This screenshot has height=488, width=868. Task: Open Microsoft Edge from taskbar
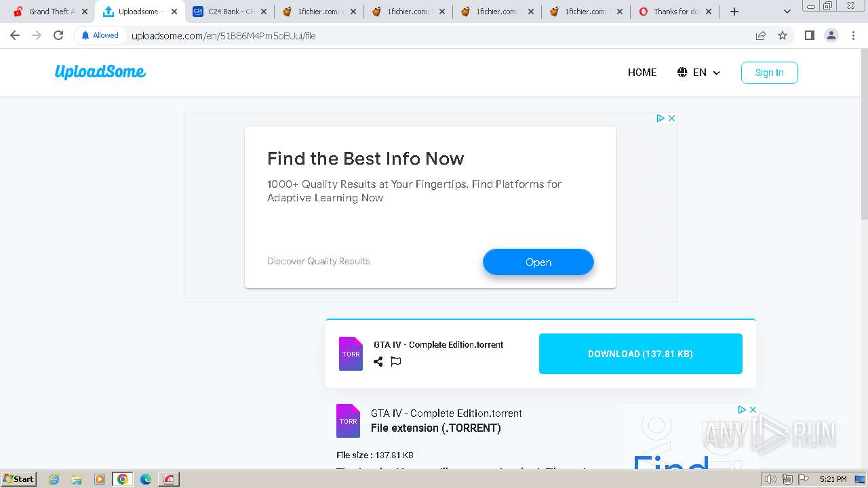pos(145,479)
